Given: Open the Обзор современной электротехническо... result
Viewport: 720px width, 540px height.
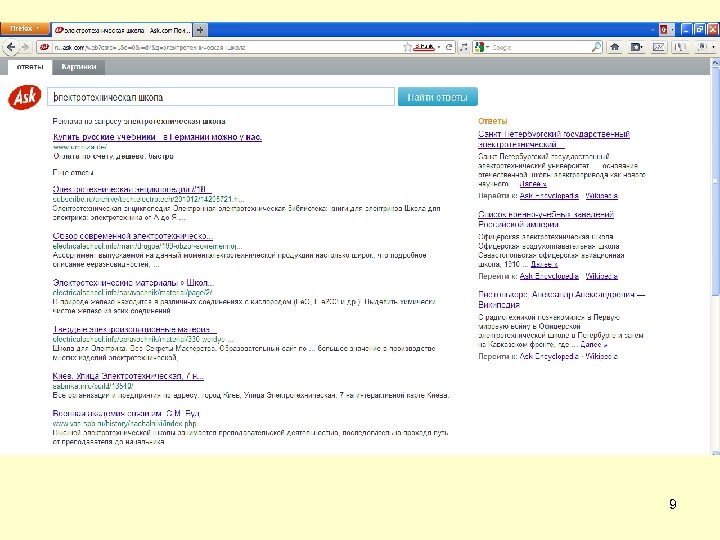Looking at the screenshot, I should pos(133,236).
